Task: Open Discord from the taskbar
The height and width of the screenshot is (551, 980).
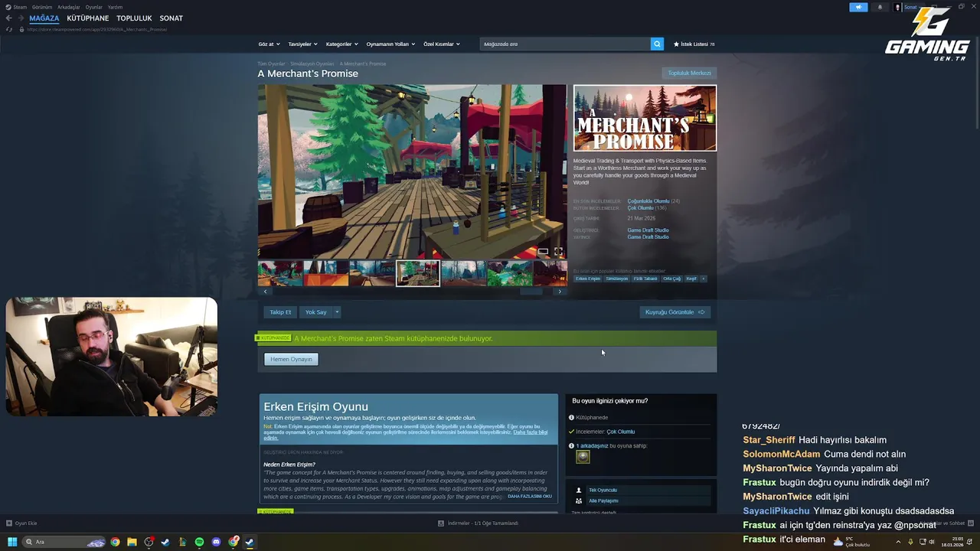Action: (216, 542)
